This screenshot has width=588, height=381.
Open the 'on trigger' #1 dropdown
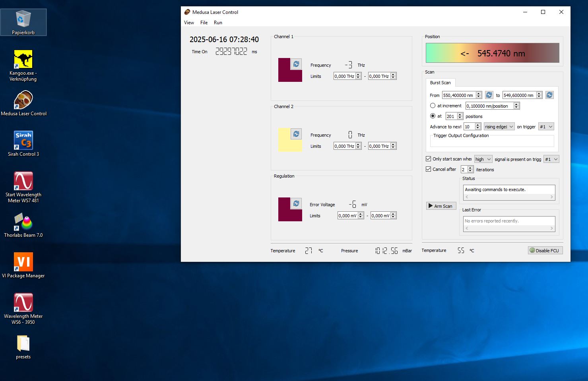[546, 127]
